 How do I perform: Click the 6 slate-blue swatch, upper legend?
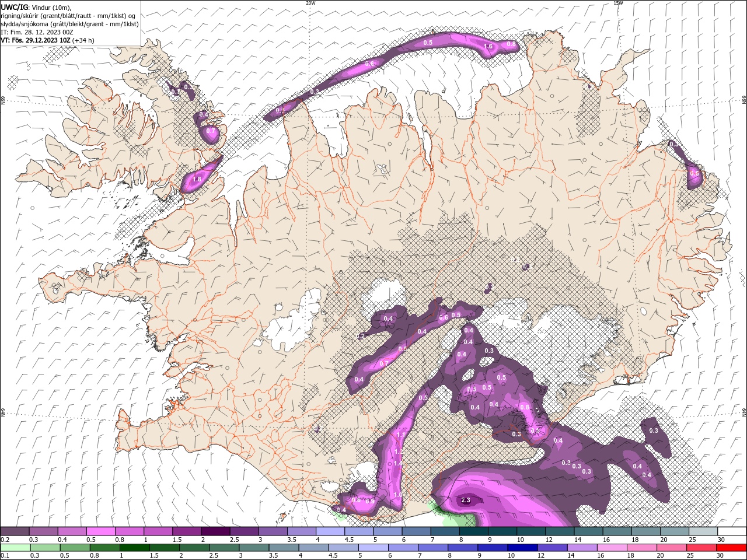tap(416, 531)
